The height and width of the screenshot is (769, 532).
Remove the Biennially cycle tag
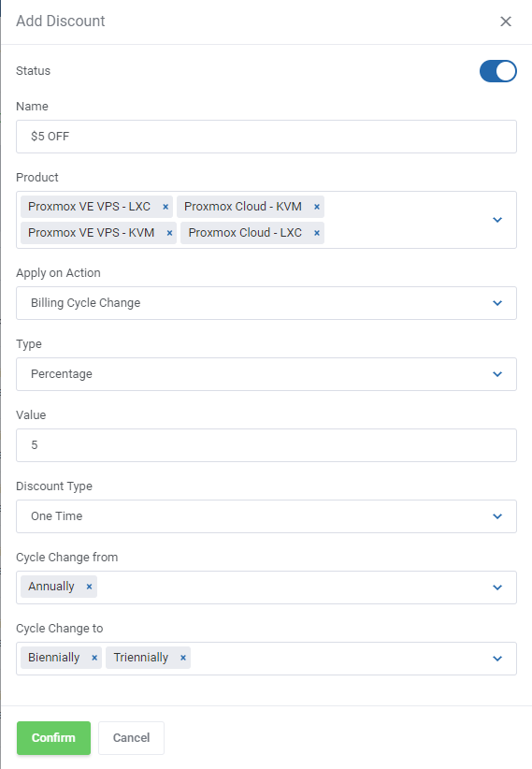(94, 658)
